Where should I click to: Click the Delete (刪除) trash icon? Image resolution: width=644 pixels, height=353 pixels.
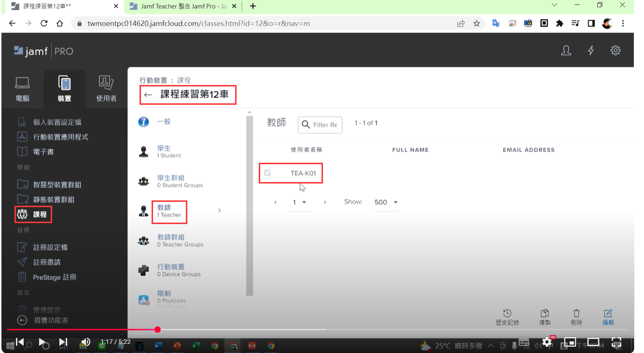576,313
